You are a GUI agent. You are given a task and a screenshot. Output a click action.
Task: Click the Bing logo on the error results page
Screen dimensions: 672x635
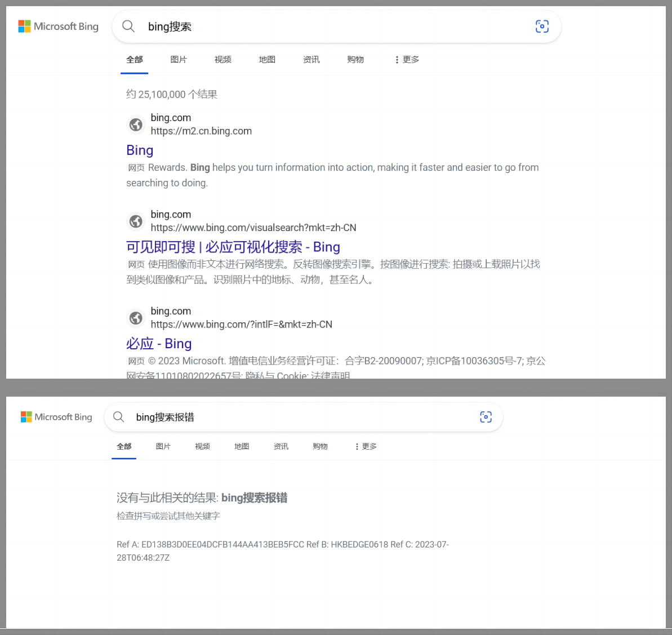pos(56,417)
